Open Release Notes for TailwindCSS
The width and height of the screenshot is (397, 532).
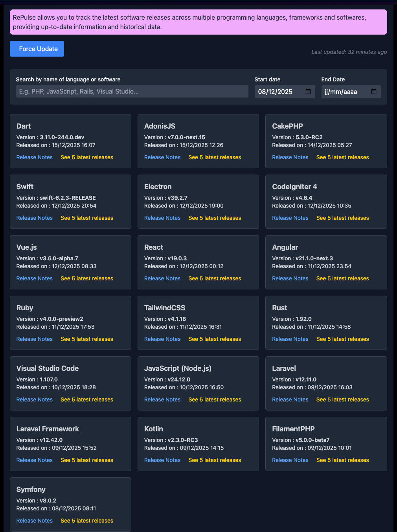coord(162,339)
